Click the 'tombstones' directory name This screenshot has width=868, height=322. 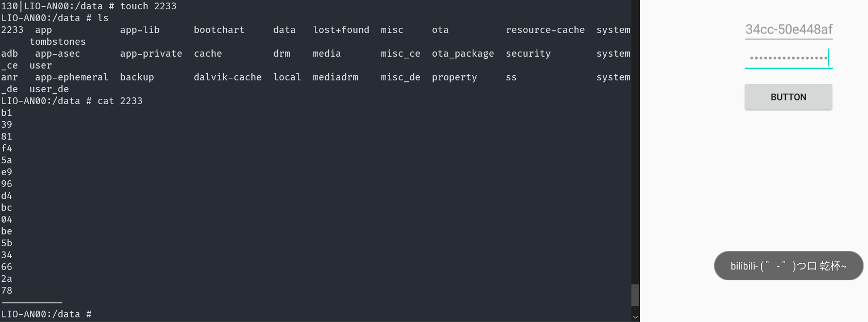pos(58,42)
